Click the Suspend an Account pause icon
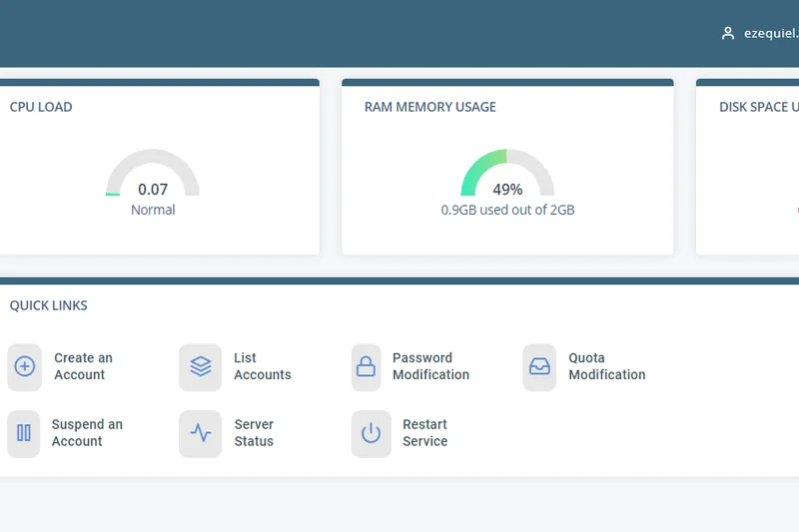Image resolution: width=799 pixels, height=532 pixels. pos(24,433)
